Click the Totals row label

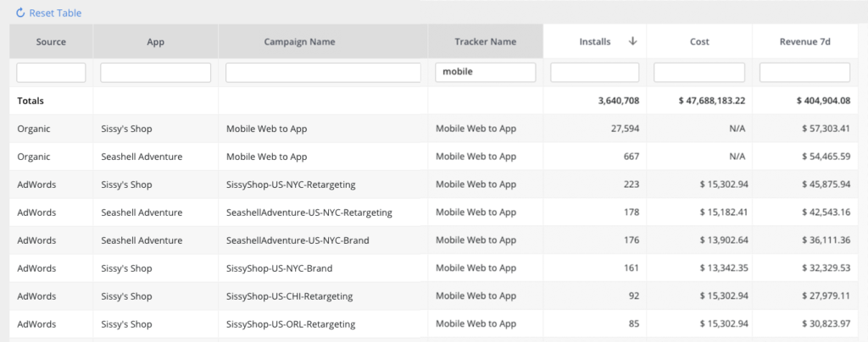pyautogui.click(x=31, y=101)
